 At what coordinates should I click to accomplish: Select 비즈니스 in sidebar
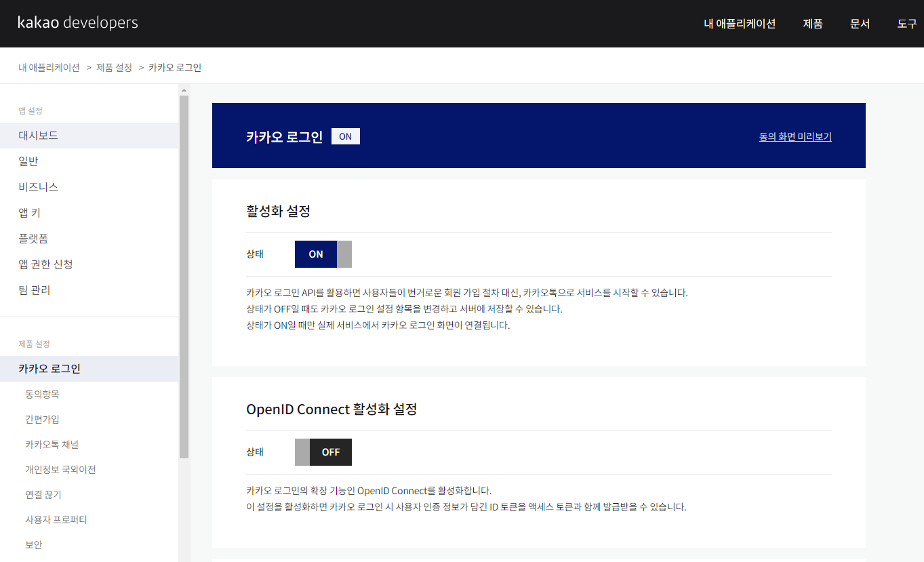click(x=89, y=187)
